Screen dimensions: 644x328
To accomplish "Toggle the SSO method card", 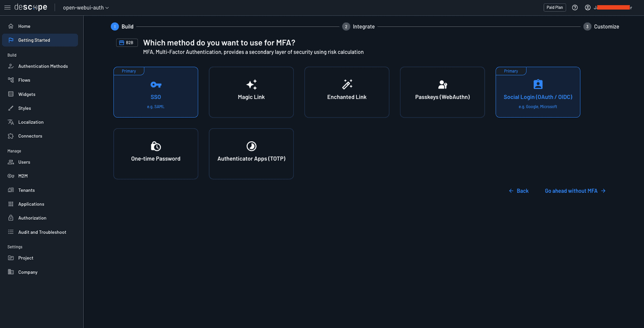I will click(155, 92).
